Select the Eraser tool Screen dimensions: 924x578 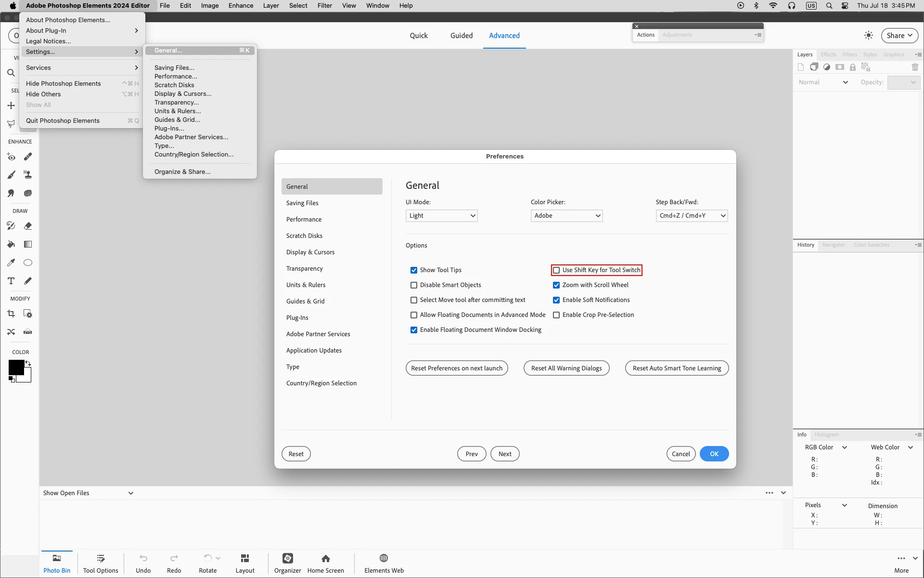(28, 226)
